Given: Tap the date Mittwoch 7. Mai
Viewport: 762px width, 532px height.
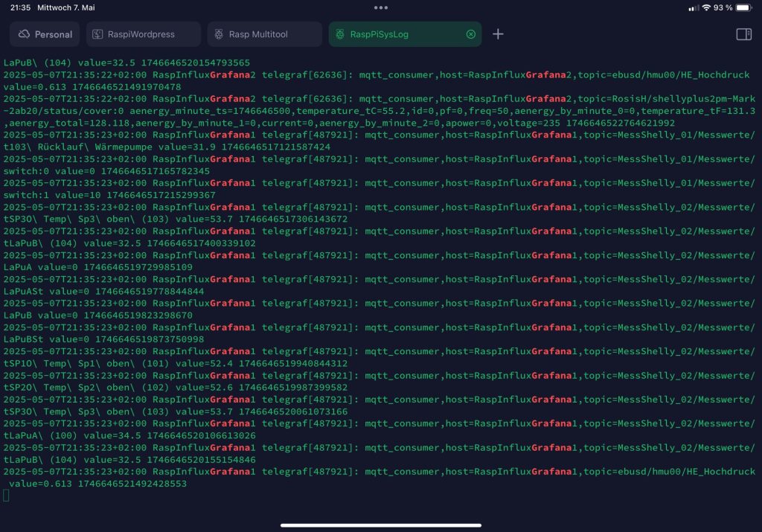Looking at the screenshot, I should pyautogui.click(x=66, y=7).
